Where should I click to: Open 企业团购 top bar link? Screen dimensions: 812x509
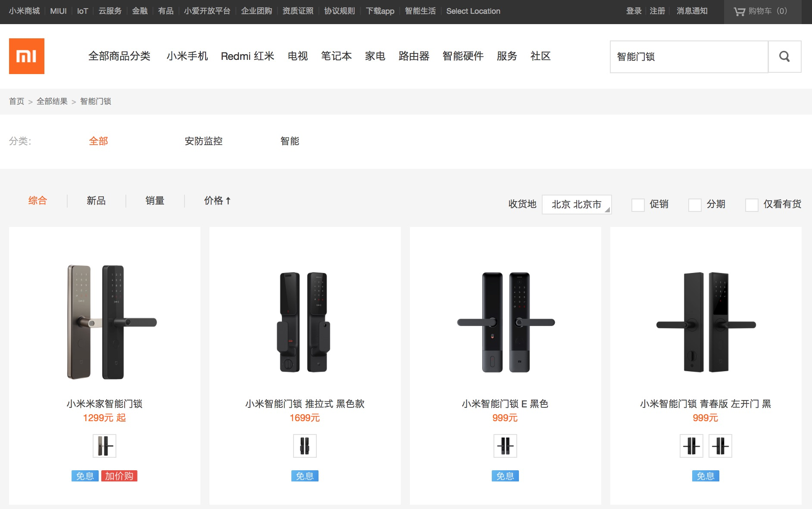point(256,11)
